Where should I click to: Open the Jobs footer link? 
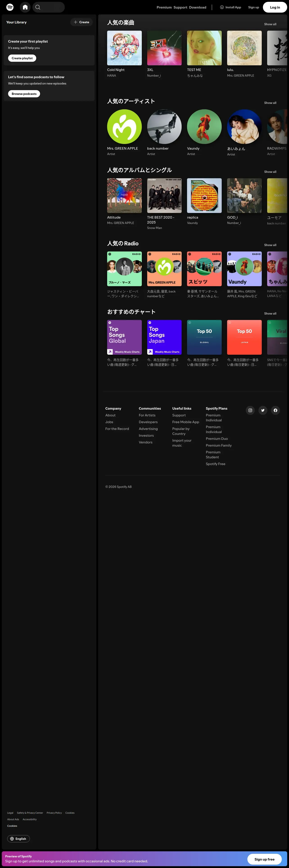point(109,422)
